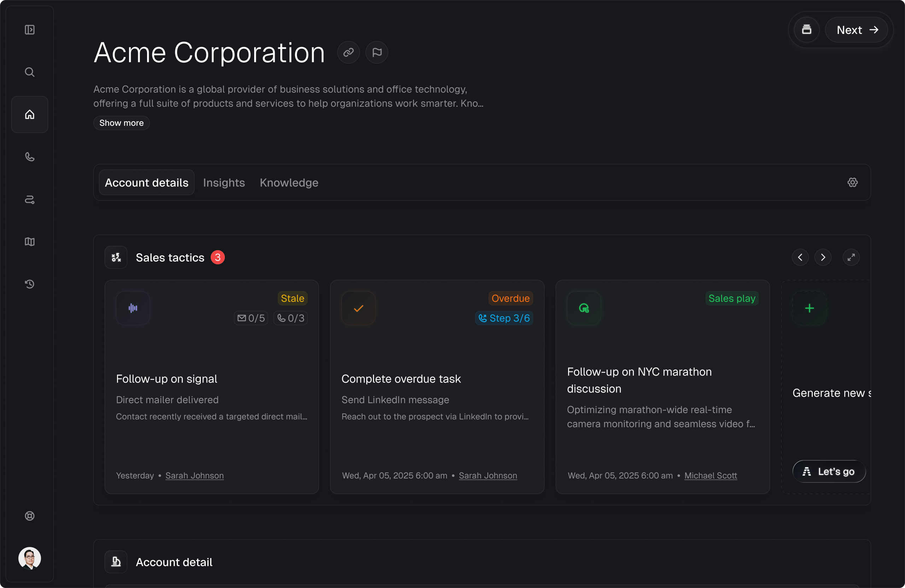Click the call count 0/3 chip
This screenshot has width=905, height=588.
pyautogui.click(x=291, y=318)
